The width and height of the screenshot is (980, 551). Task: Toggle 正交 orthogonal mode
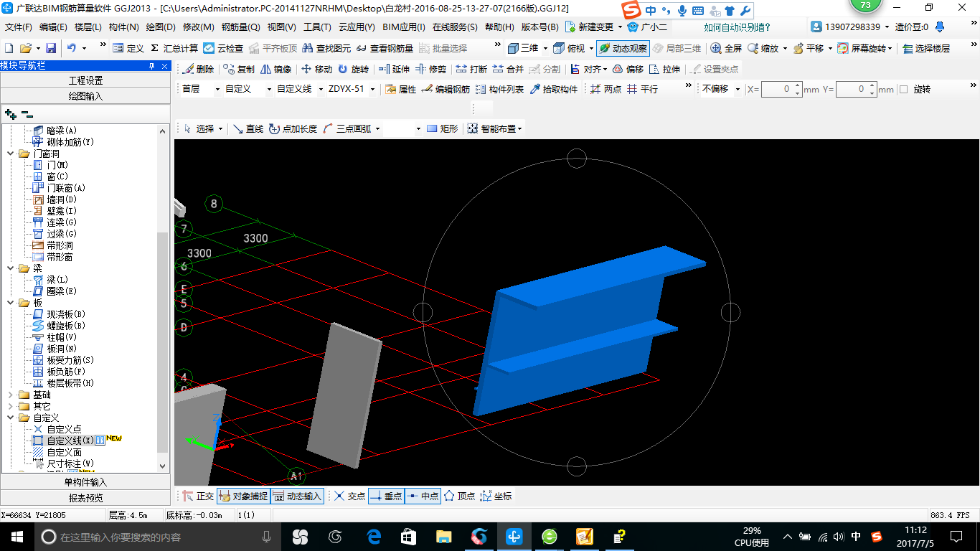coord(198,496)
